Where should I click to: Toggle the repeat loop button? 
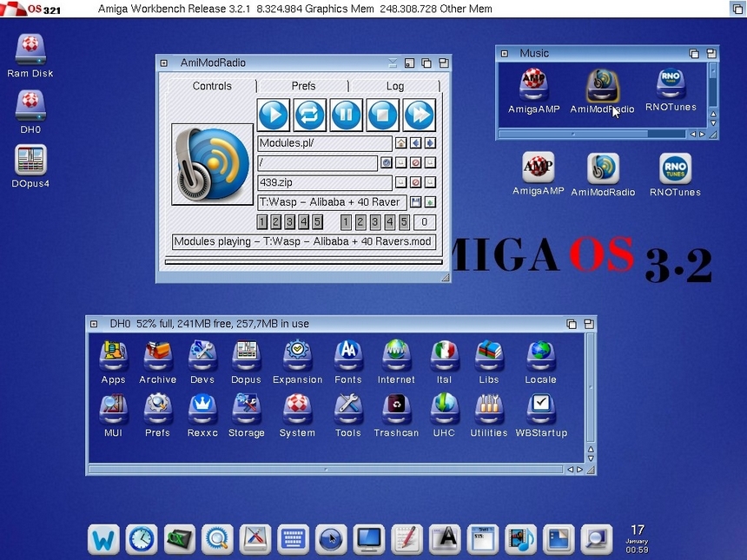click(309, 115)
